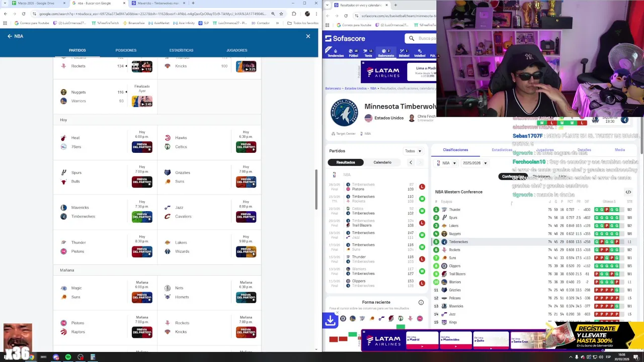Viewport: 644px width, 362px height.
Task: Go back using the NBA arrow in Google panel
Action: 10,36
